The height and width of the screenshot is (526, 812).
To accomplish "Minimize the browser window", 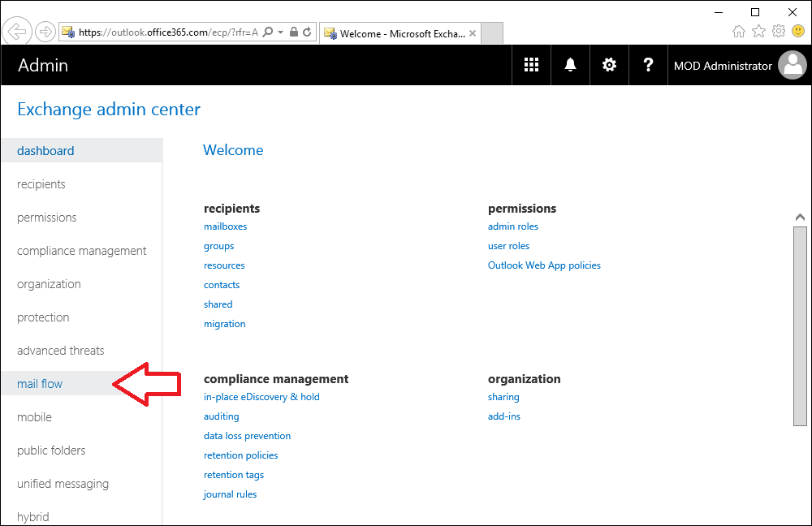I will (x=719, y=12).
